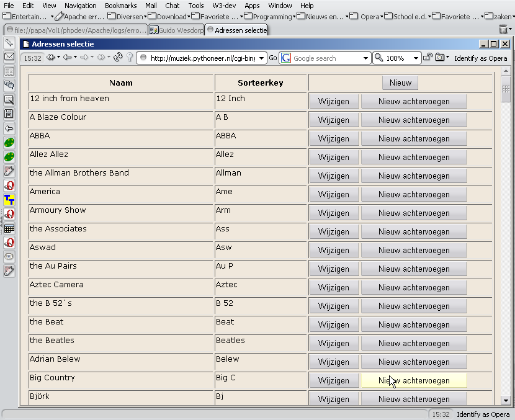
Task: Click the Fast Forward button
Action: (x=101, y=58)
